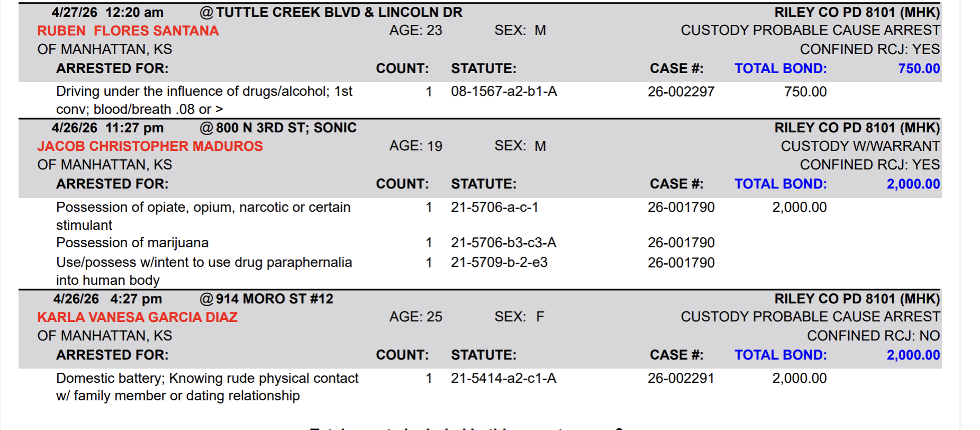Click statute 08-1567-a2-b1-A
The height and width of the screenshot is (430, 980).
point(503,92)
